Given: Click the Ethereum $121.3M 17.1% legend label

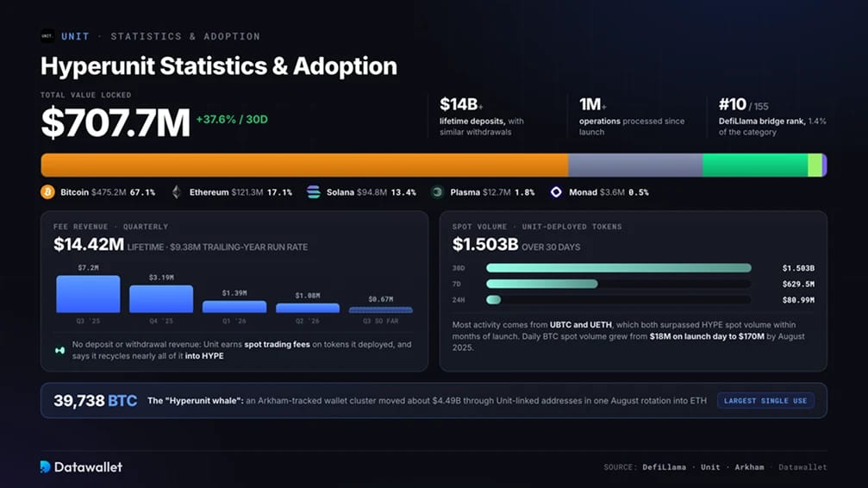Looking at the screenshot, I should click(240, 192).
